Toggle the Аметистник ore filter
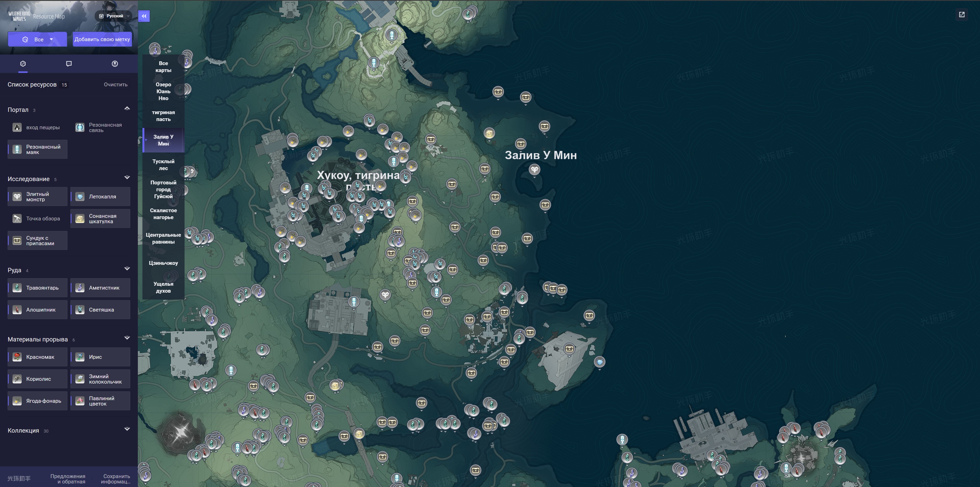 [100, 288]
